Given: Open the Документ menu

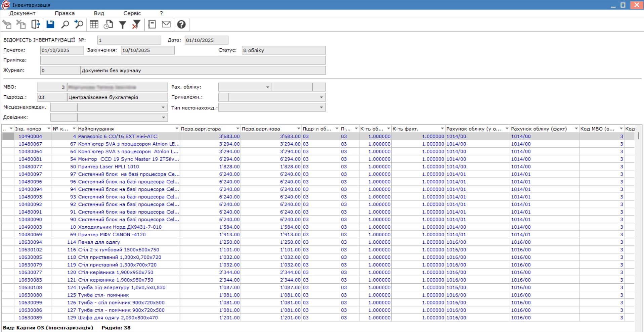Looking at the screenshot, I should click(22, 13).
